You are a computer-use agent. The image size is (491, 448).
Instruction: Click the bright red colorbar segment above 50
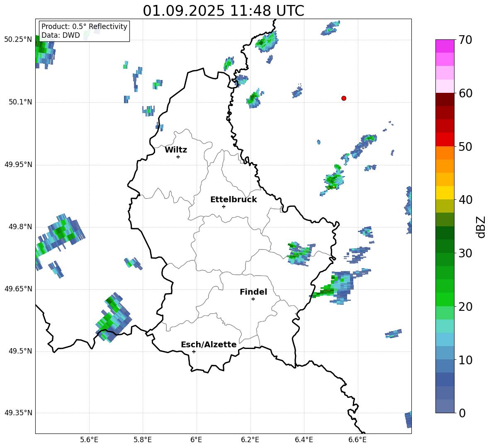pos(445,139)
